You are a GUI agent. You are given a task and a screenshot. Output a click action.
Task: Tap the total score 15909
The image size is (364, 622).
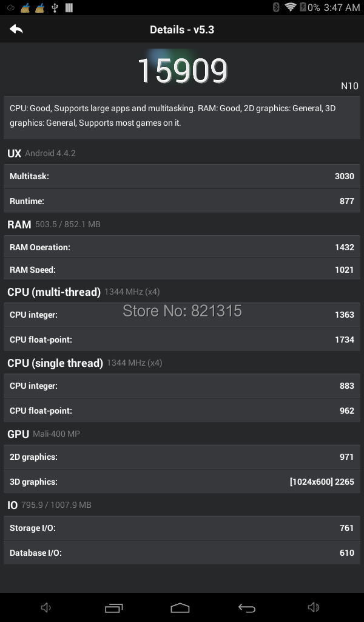tap(182, 70)
